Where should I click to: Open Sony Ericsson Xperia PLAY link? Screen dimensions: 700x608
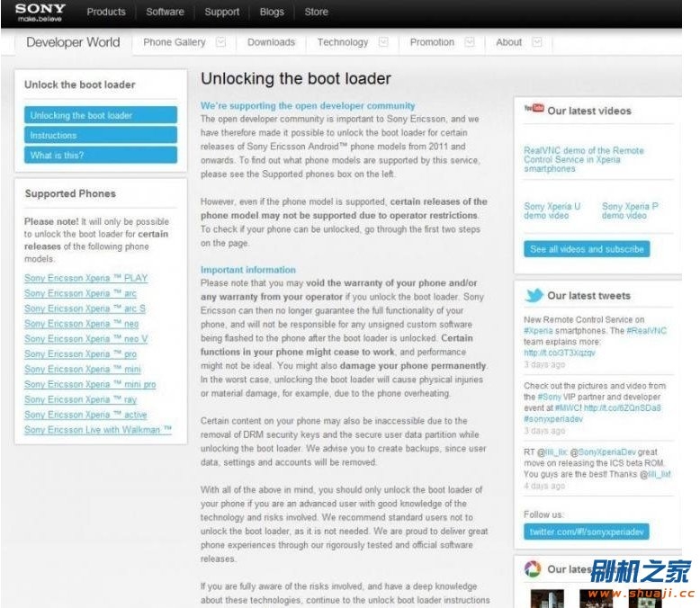(x=85, y=278)
